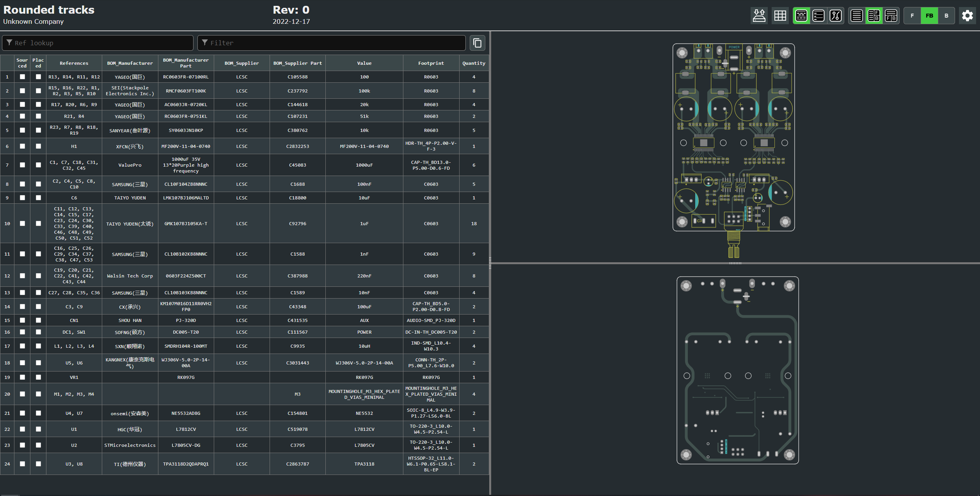Open the settings gear menu
This screenshot has height=496, width=980.
(968, 16)
